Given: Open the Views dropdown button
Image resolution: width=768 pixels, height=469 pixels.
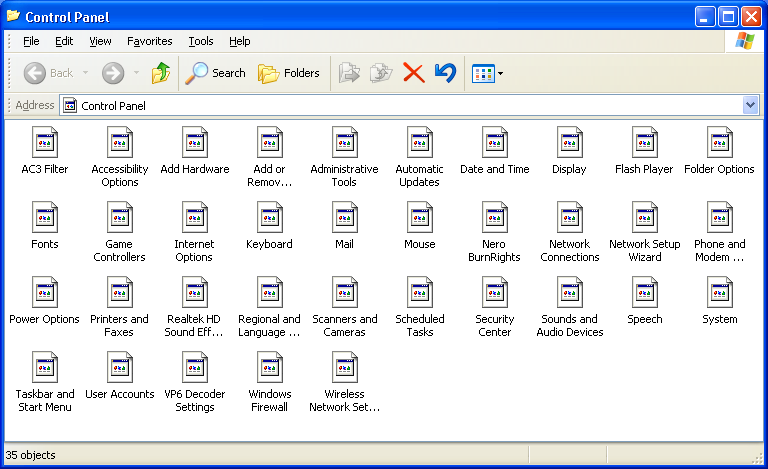Looking at the screenshot, I should tap(487, 73).
